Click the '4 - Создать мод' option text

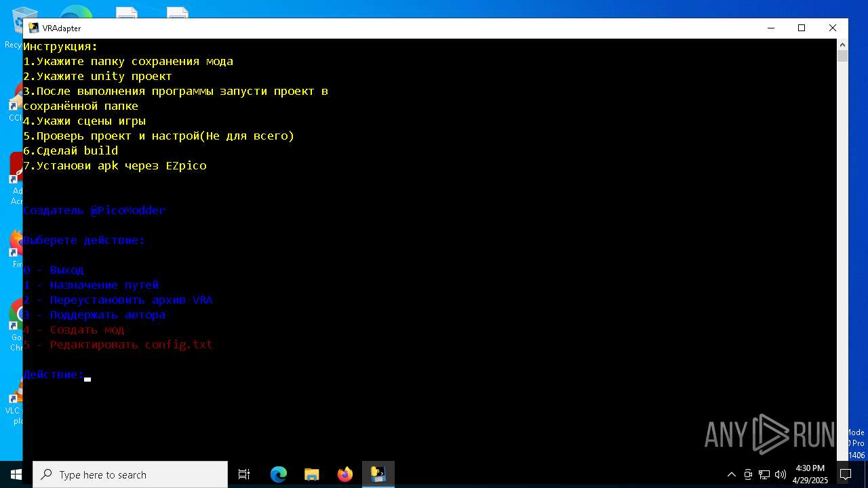coord(74,329)
